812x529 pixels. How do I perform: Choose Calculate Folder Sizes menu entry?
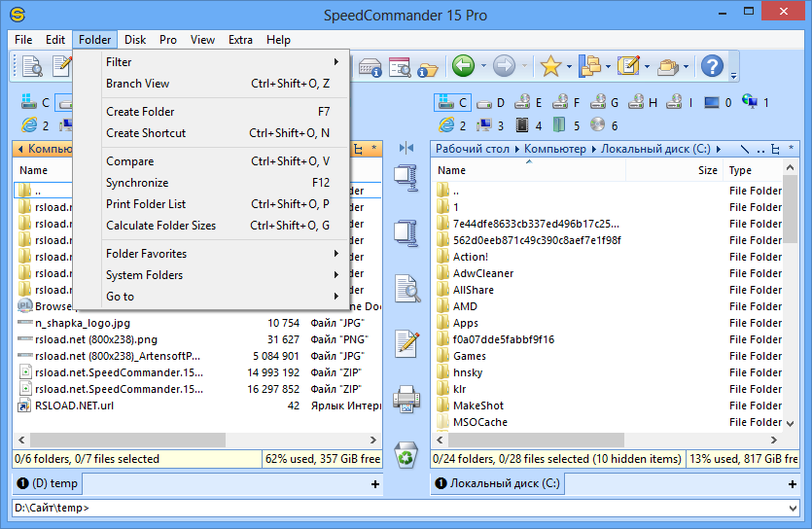click(212, 226)
